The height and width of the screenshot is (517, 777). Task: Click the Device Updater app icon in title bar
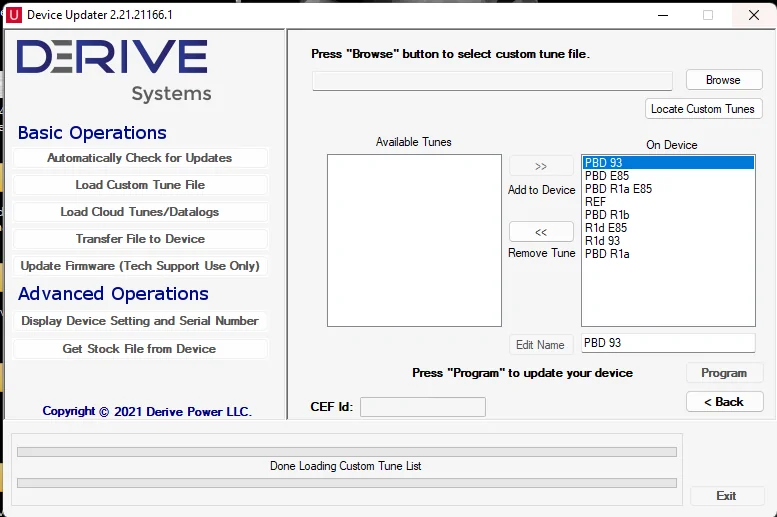(14, 15)
